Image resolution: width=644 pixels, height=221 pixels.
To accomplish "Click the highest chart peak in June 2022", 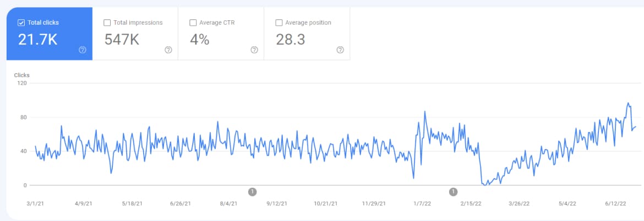I will [627, 103].
